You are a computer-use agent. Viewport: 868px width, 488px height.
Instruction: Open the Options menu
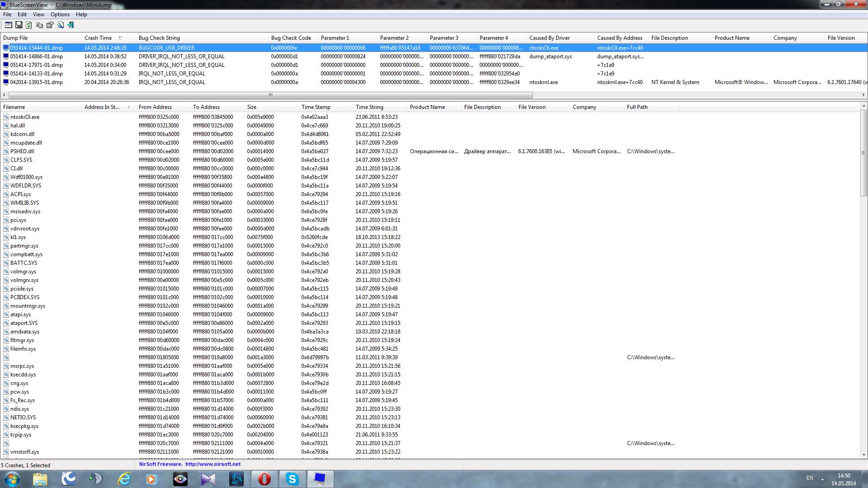(x=60, y=14)
